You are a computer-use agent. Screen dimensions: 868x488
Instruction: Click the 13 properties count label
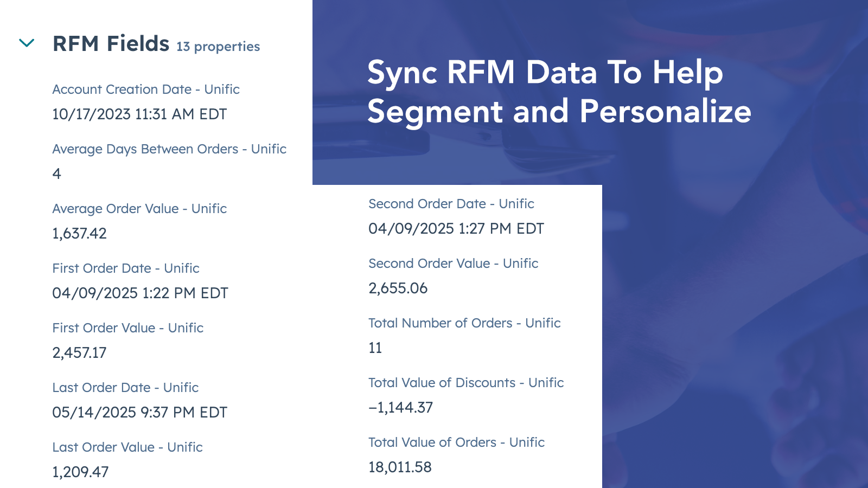pyautogui.click(x=218, y=47)
